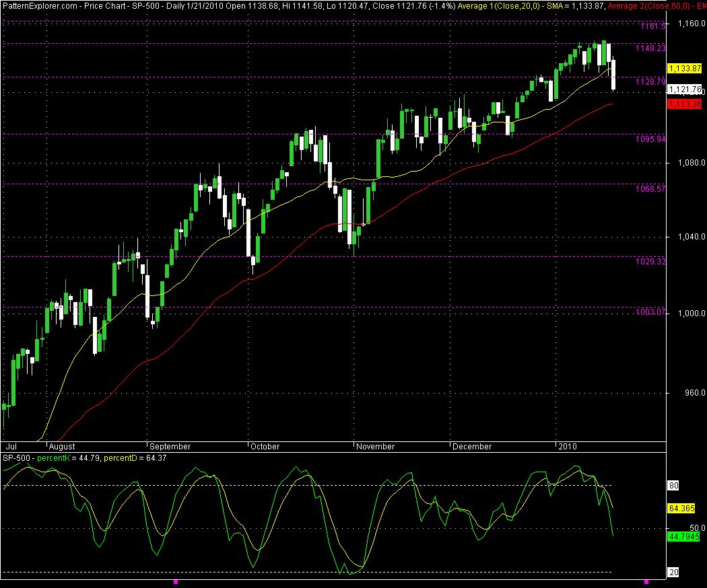This screenshot has height=588, width=707.
Task: Click the red 1,113.36 average value tag
Action: tap(685, 104)
